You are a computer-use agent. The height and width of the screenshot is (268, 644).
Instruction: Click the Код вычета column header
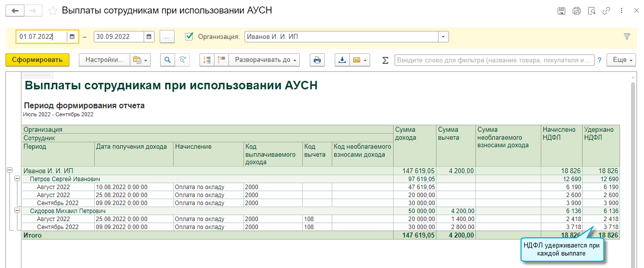(x=317, y=154)
